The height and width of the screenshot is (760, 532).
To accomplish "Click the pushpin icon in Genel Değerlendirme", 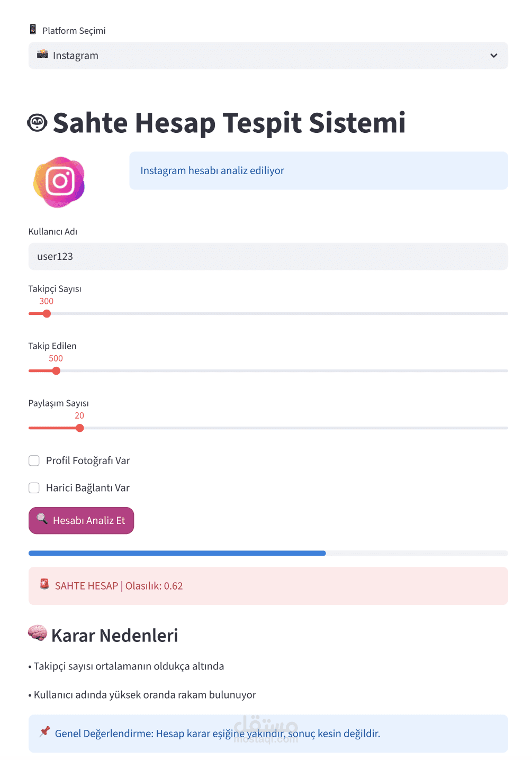I will (44, 731).
